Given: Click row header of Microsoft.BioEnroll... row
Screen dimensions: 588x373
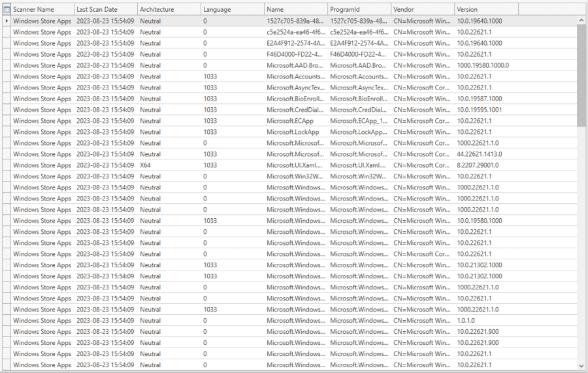Looking at the screenshot, I should (x=7, y=99).
